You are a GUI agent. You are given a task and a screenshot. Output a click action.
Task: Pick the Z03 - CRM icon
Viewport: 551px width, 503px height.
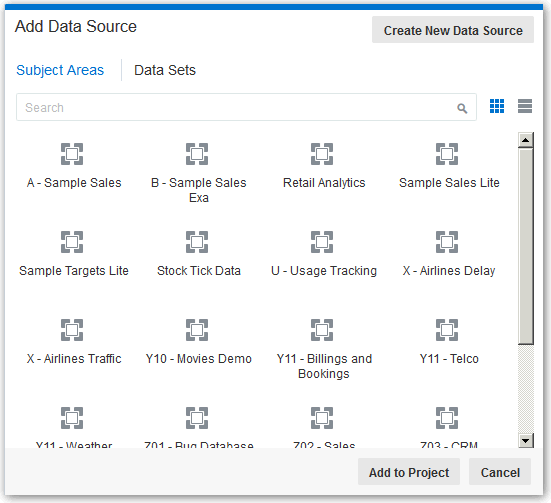(447, 418)
